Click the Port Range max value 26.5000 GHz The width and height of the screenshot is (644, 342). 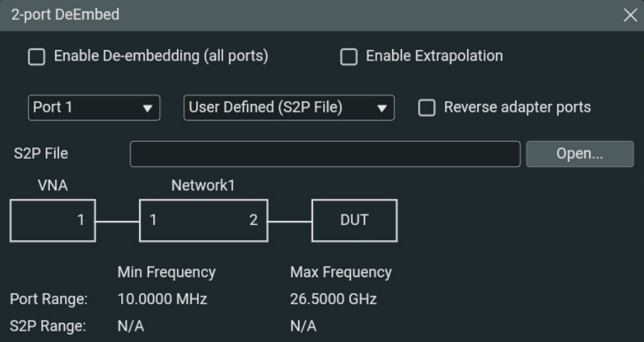tap(333, 299)
